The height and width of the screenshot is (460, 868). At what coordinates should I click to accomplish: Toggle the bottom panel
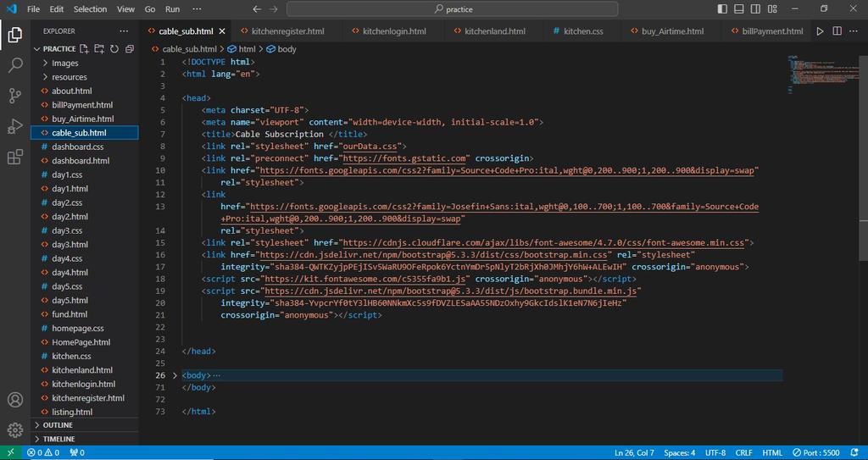click(739, 8)
